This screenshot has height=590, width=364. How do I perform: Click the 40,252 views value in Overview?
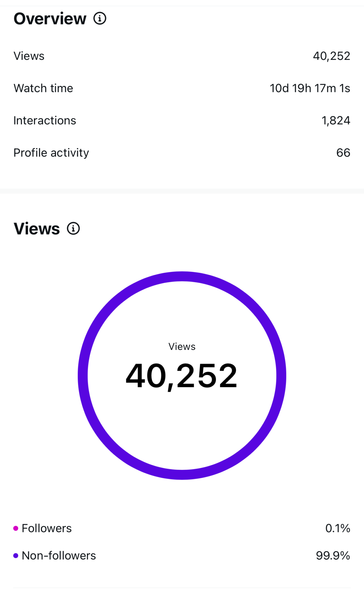[x=331, y=56]
